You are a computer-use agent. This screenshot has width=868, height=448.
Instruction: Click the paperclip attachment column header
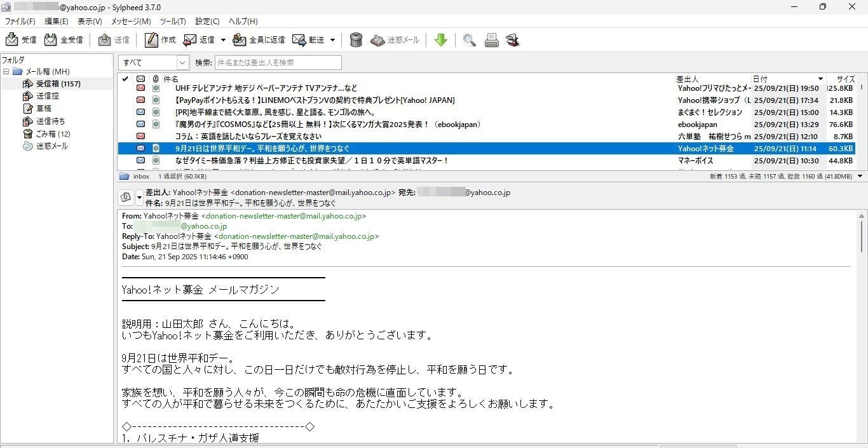(x=156, y=79)
